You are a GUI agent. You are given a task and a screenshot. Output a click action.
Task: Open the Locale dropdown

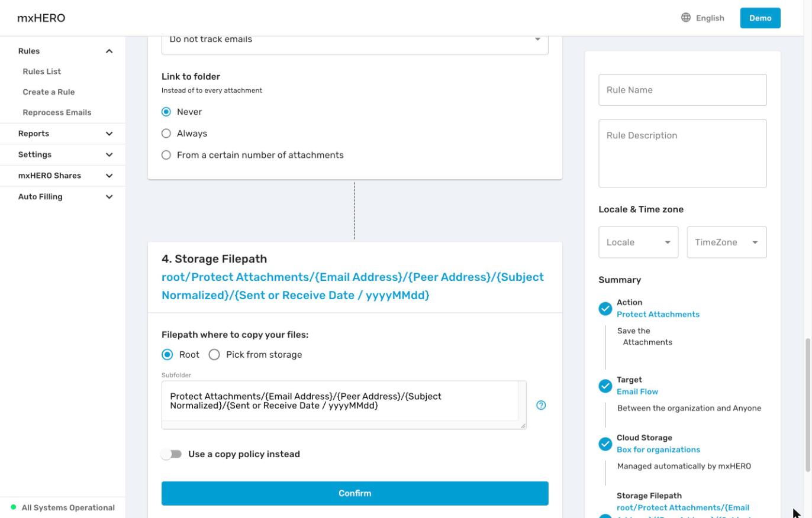(x=638, y=242)
